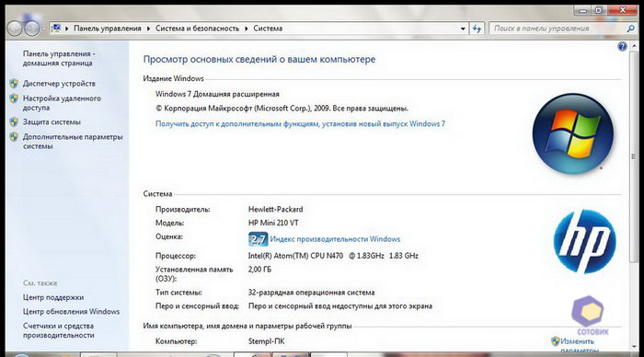The image size is (644, 357).
Task: Click Панель управления breadcrumb in address bar
Action: 108,29
